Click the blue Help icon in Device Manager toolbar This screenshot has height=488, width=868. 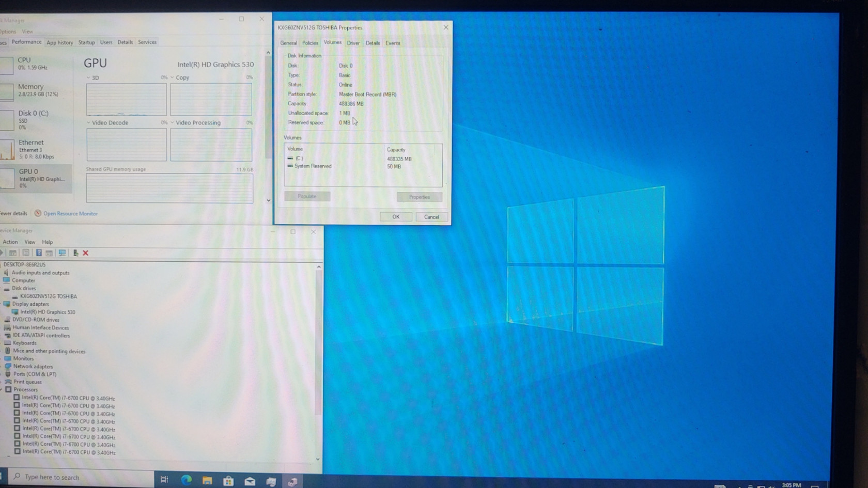(x=39, y=253)
